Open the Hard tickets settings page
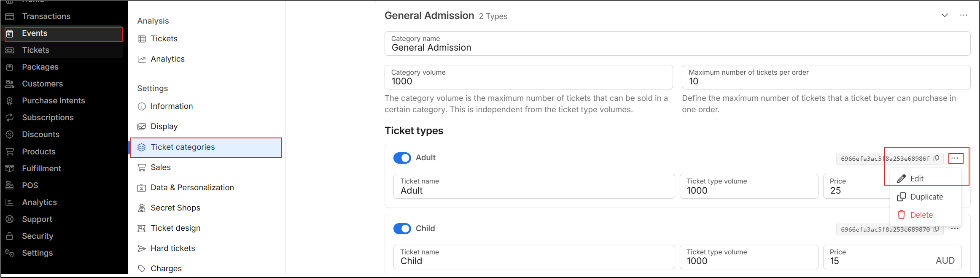The width and height of the screenshot is (980, 278). pos(172,248)
